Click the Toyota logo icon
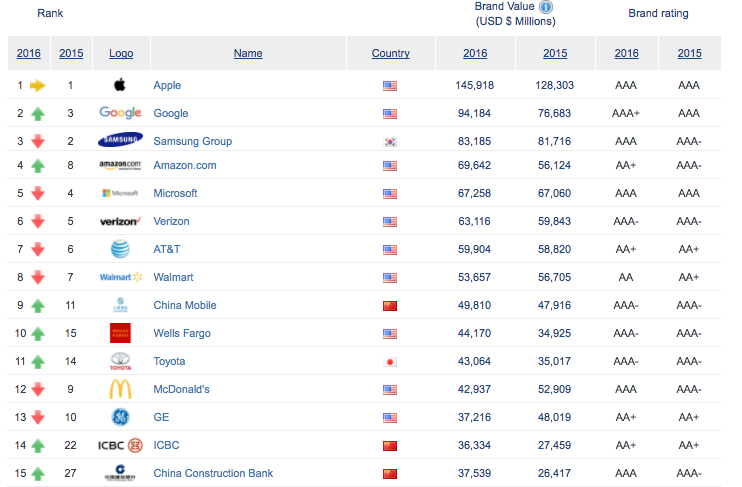The height and width of the screenshot is (487, 742). 120,361
